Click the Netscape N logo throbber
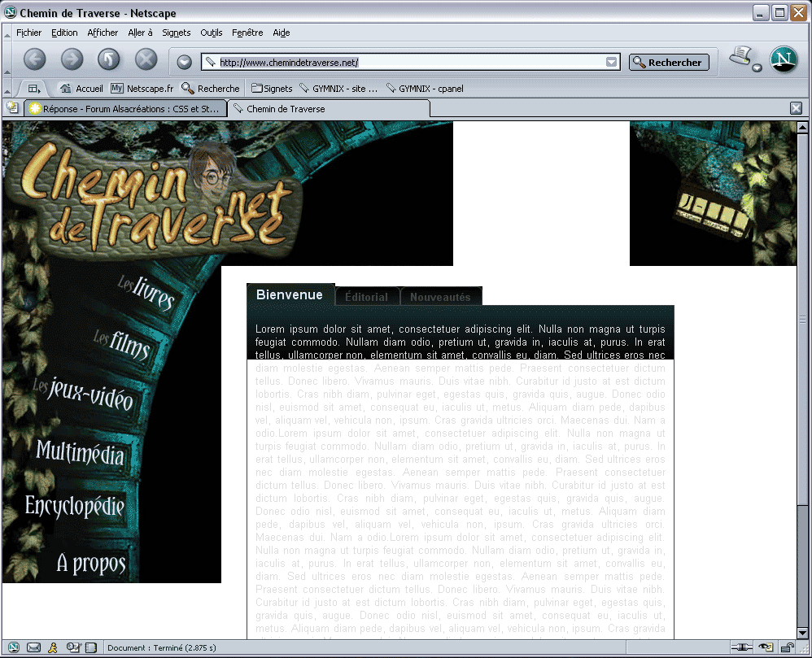Image resolution: width=812 pixels, height=658 pixels. pos(784,59)
